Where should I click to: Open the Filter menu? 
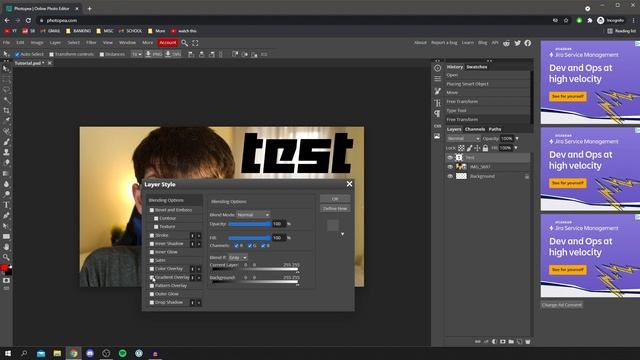[x=91, y=42]
